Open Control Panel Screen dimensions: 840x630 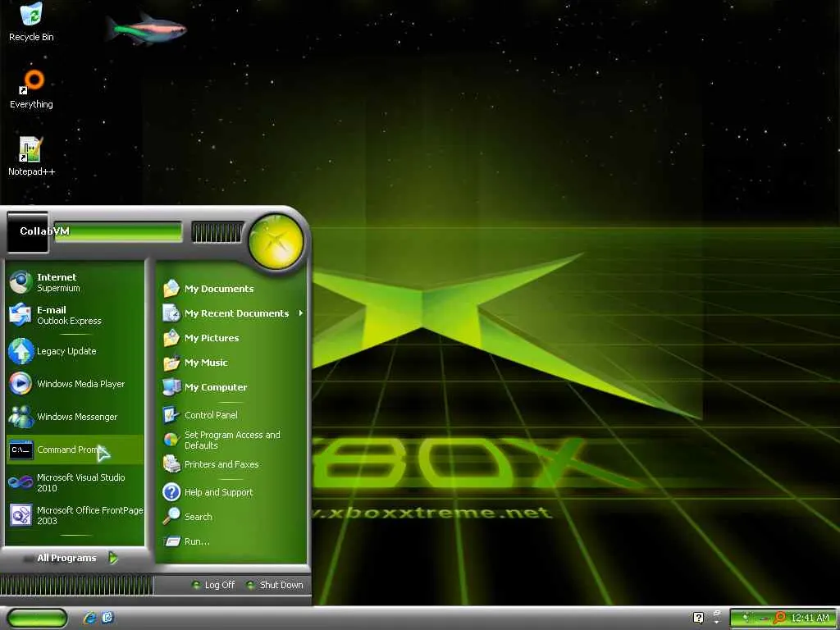tap(232, 415)
